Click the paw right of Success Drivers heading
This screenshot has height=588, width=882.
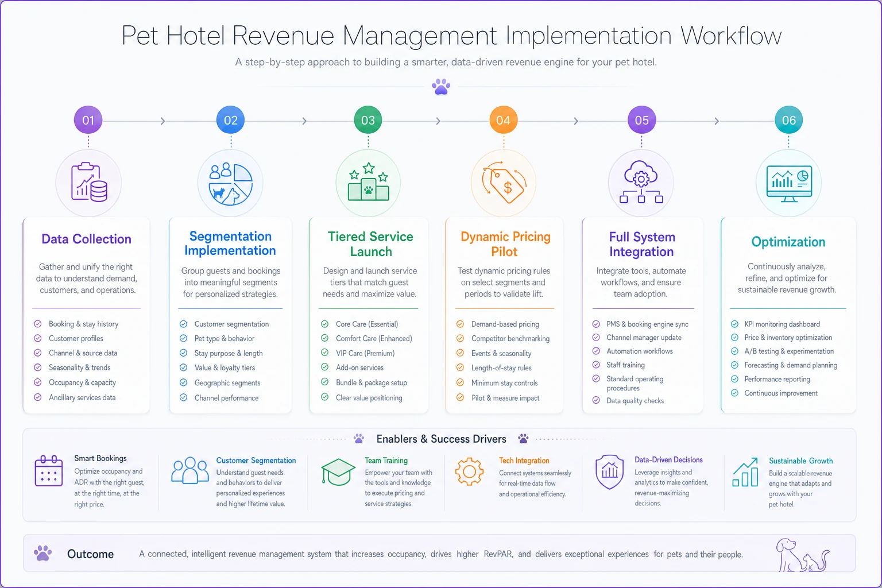[x=523, y=439]
